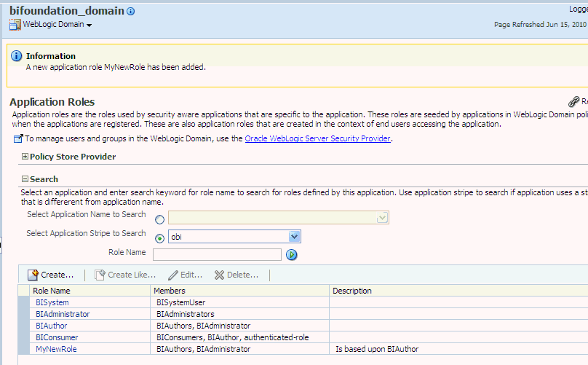Open the BIAuthor role link
The image size is (588, 365).
click(52, 326)
